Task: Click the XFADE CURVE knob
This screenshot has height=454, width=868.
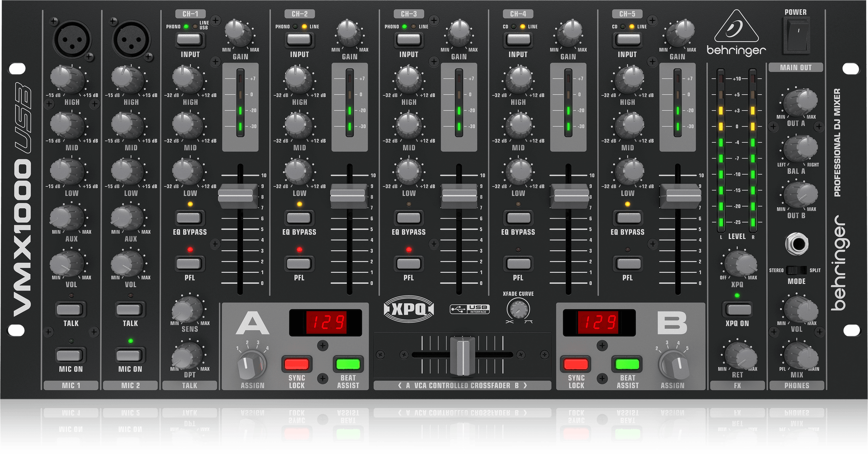Action: [518, 310]
